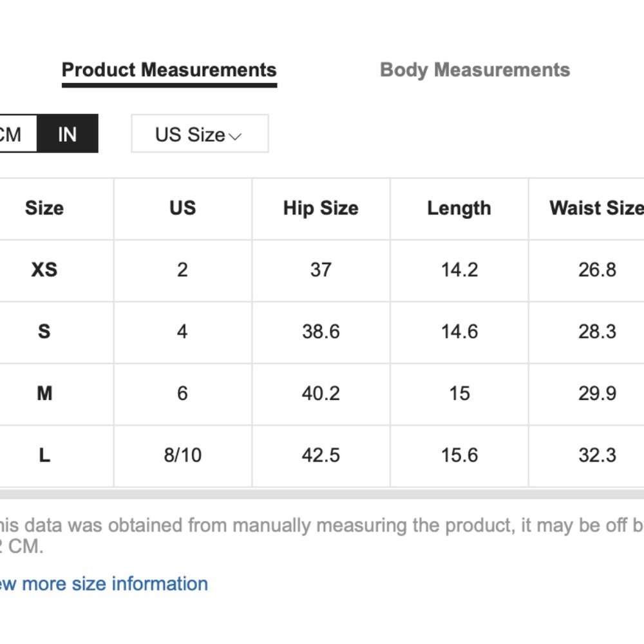This screenshot has height=644, width=644.
Task: Click the 8/10 US size cell
Action: (182, 455)
